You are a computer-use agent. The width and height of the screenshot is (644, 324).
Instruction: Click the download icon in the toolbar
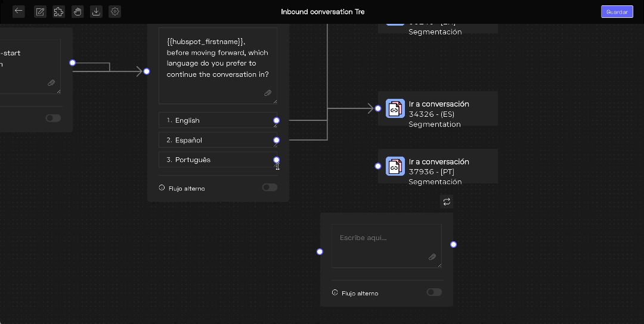coord(96,11)
